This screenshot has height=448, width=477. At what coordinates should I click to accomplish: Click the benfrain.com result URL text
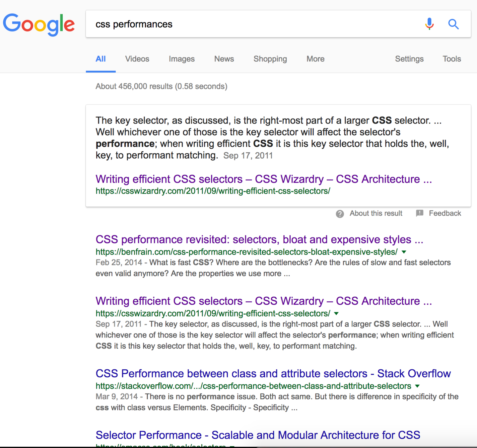point(246,252)
